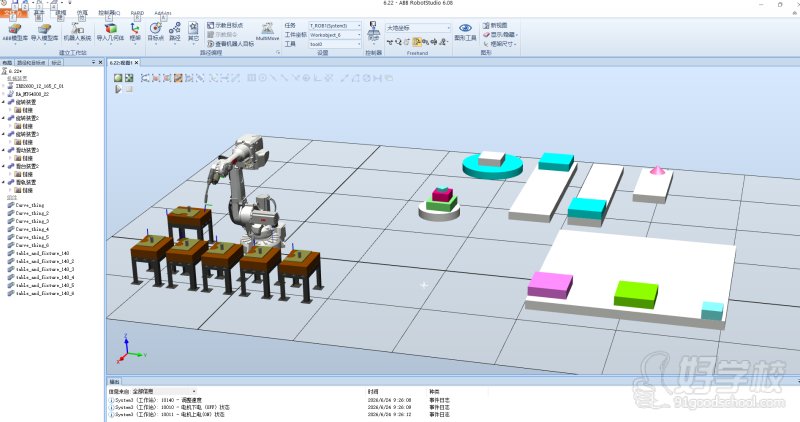Select Curve_thing_2 in the layout tree
The width and height of the screenshot is (800, 422).
coord(29,213)
